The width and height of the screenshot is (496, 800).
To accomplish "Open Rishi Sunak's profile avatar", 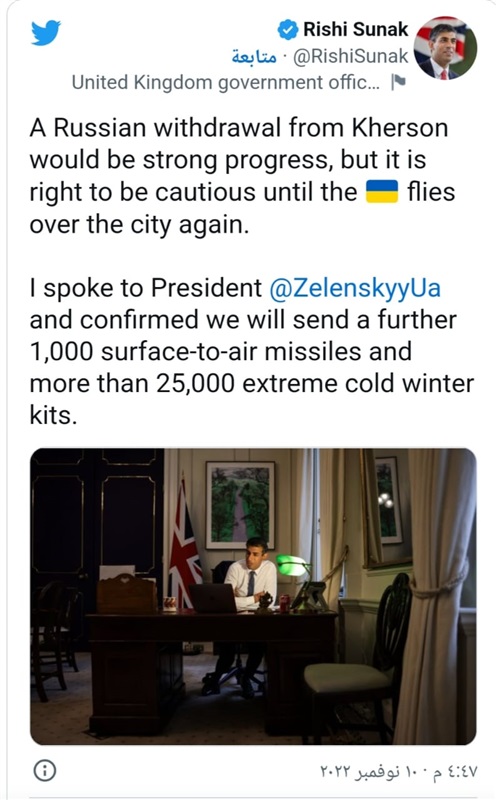I will tap(445, 48).
